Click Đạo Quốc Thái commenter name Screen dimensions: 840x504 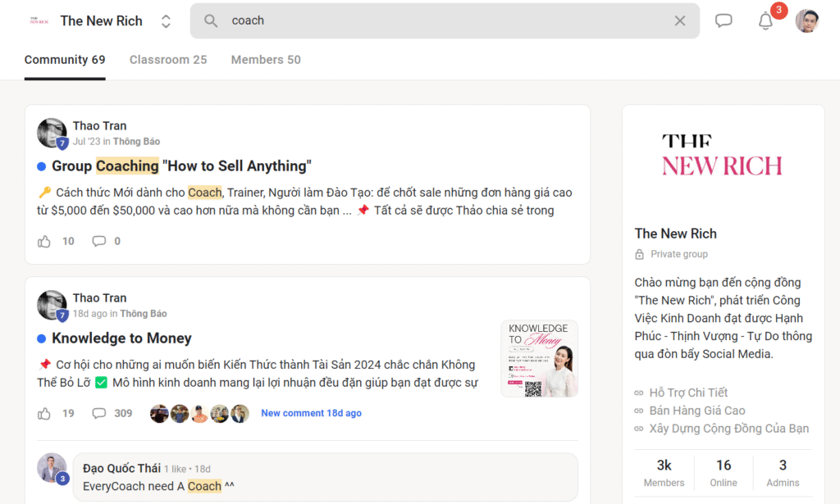(x=121, y=468)
